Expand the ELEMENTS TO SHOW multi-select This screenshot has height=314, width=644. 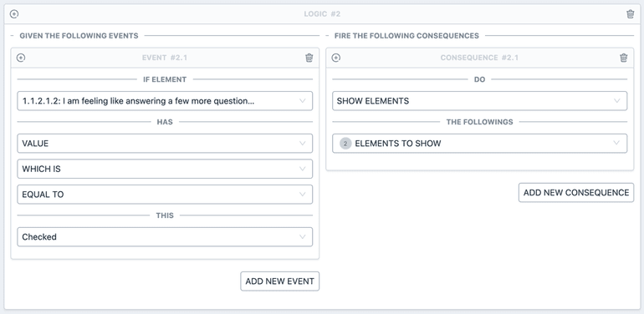click(480, 144)
